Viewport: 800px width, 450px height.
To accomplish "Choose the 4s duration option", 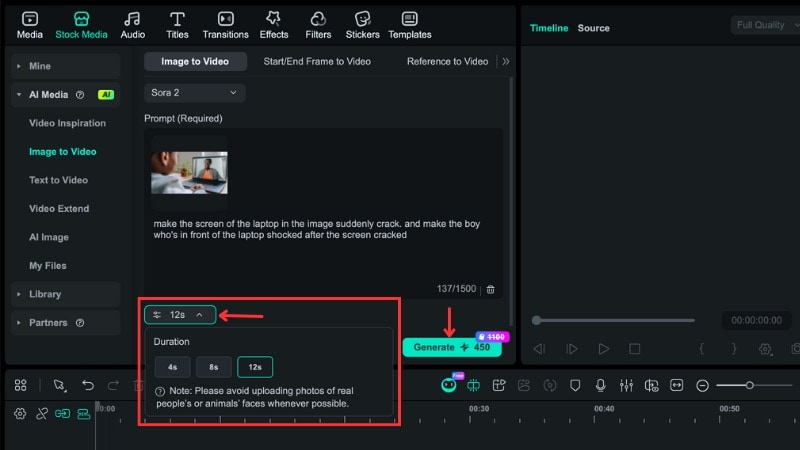I will 172,367.
